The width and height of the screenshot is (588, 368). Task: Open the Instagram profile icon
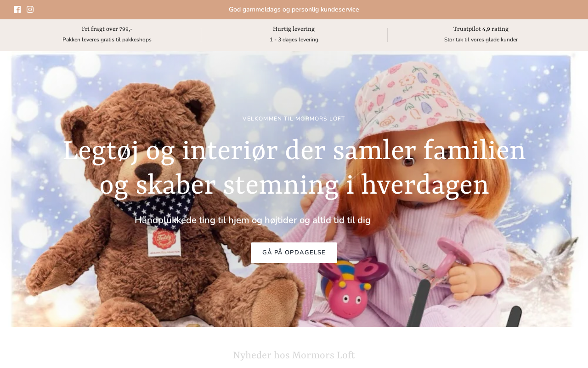30,10
